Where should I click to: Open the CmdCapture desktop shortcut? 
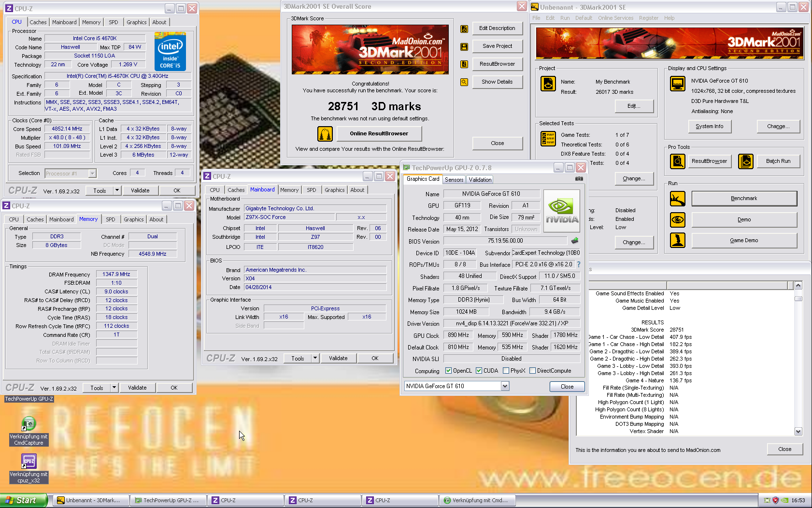coord(28,431)
